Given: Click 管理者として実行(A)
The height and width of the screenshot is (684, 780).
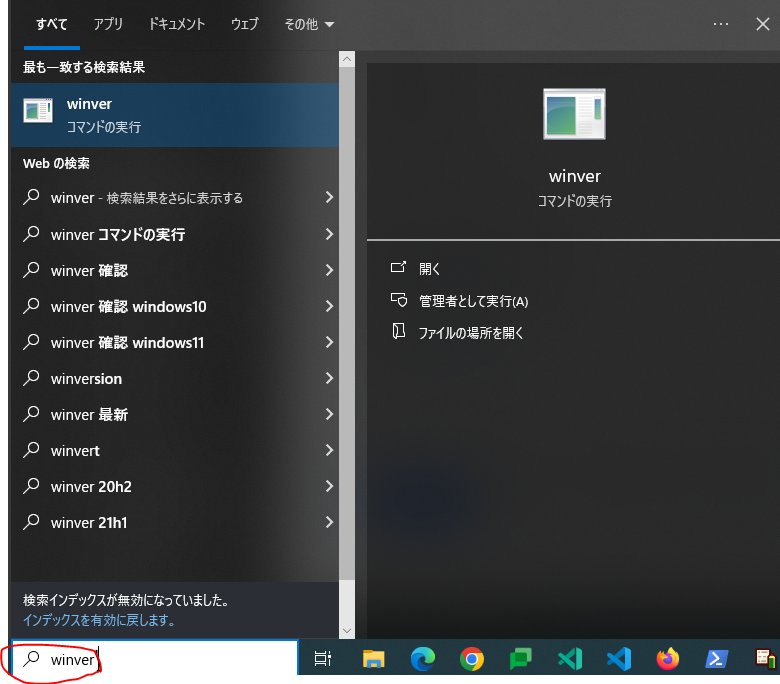Looking at the screenshot, I should [474, 301].
